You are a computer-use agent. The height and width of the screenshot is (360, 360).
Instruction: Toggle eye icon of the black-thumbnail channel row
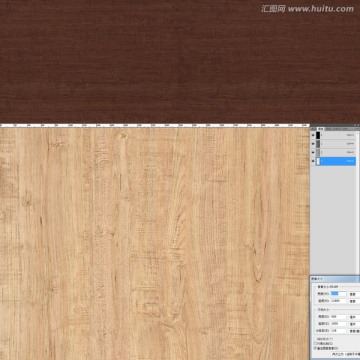tap(313, 135)
